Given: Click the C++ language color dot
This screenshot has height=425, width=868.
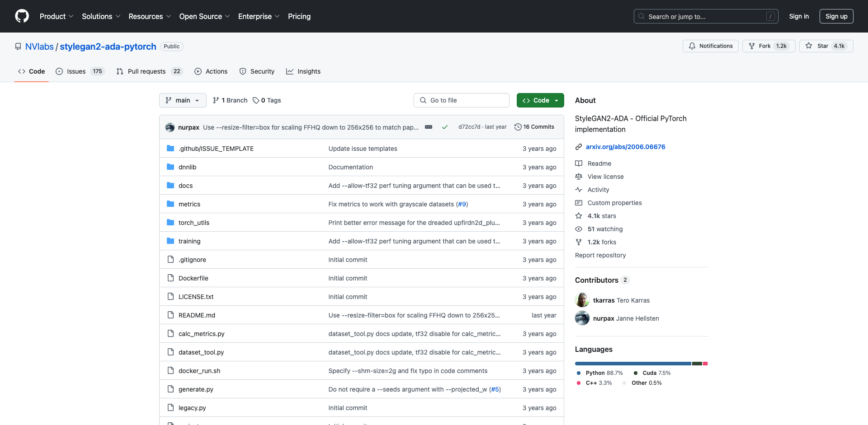Looking at the screenshot, I should pyautogui.click(x=579, y=383).
